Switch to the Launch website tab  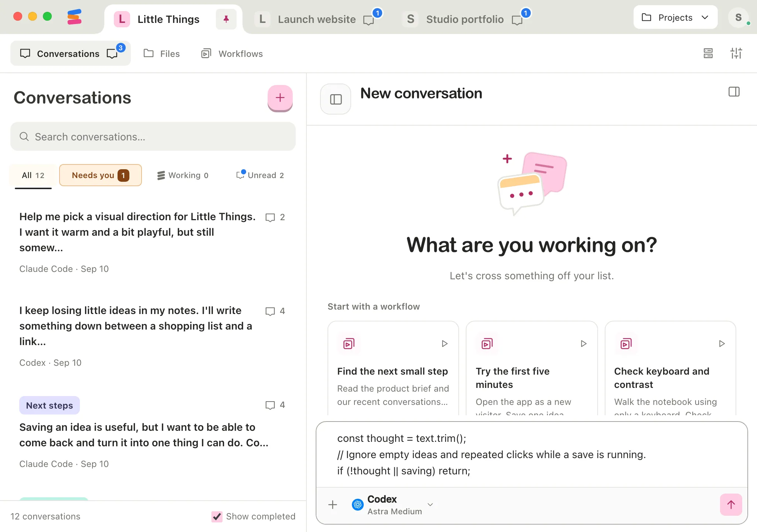pos(317,19)
